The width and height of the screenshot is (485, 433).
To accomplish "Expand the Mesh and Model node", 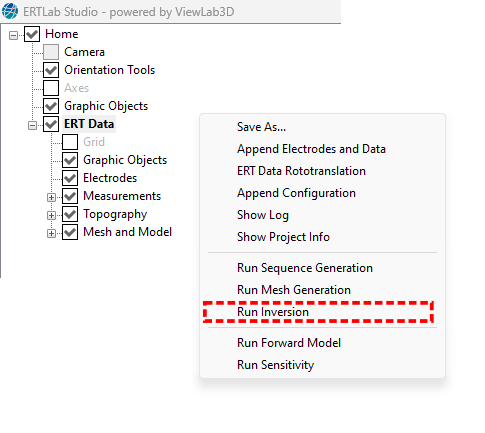I will coord(51,233).
